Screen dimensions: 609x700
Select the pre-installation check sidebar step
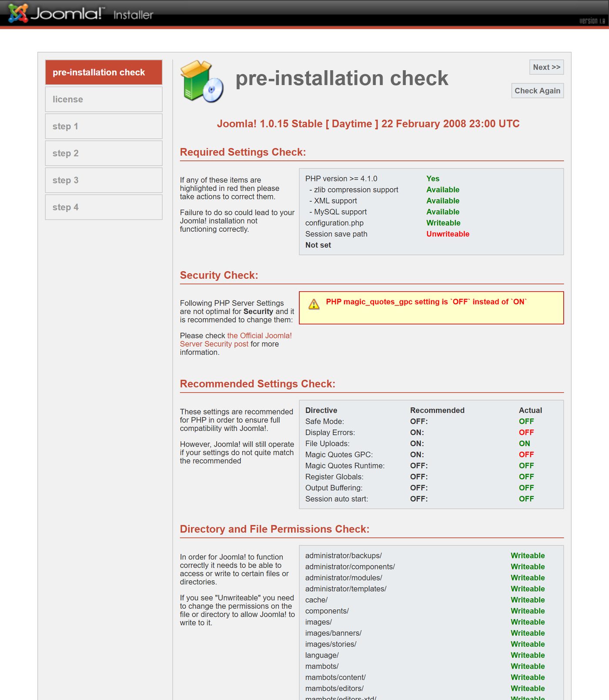[104, 72]
